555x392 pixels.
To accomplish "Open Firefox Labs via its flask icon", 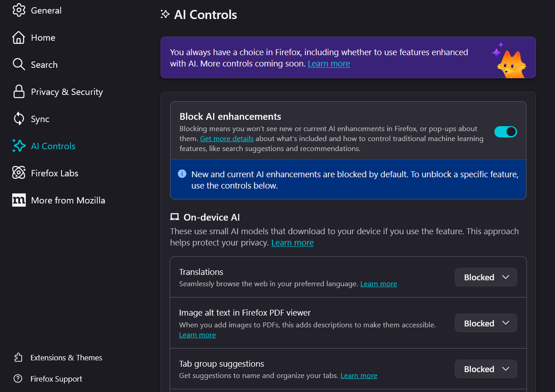I will (19, 173).
